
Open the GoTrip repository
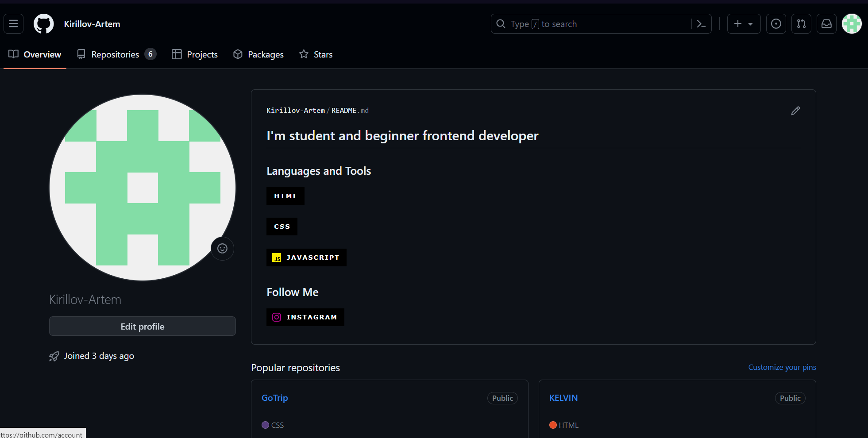(275, 398)
